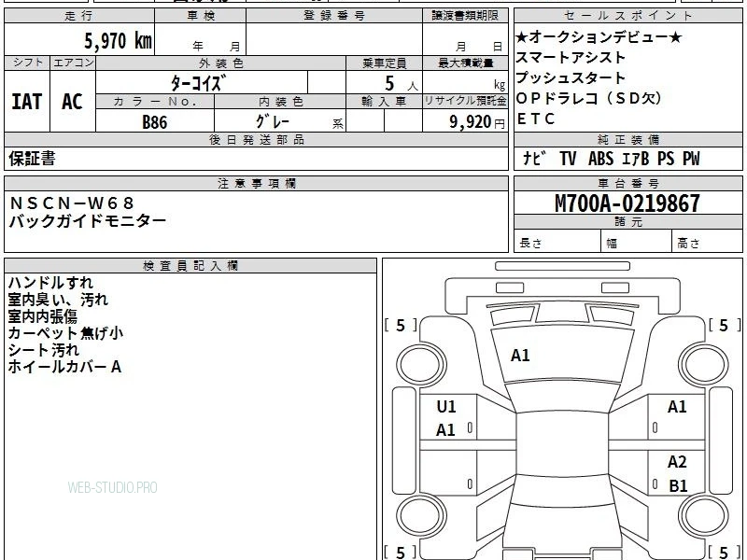Select the OPドラレコ(SD欠) line

(x=589, y=98)
